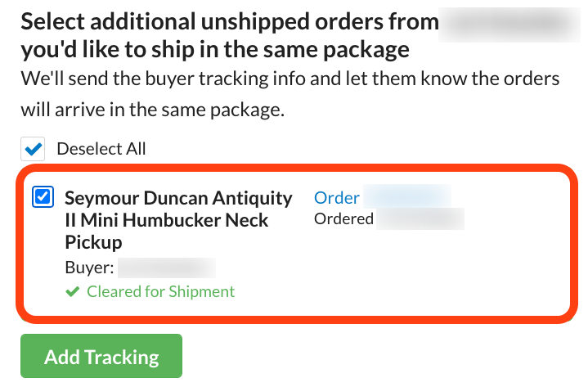This screenshot has height=387, width=588.
Task: Click the Cleared for Shipment status text
Action: pyautogui.click(x=160, y=291)
